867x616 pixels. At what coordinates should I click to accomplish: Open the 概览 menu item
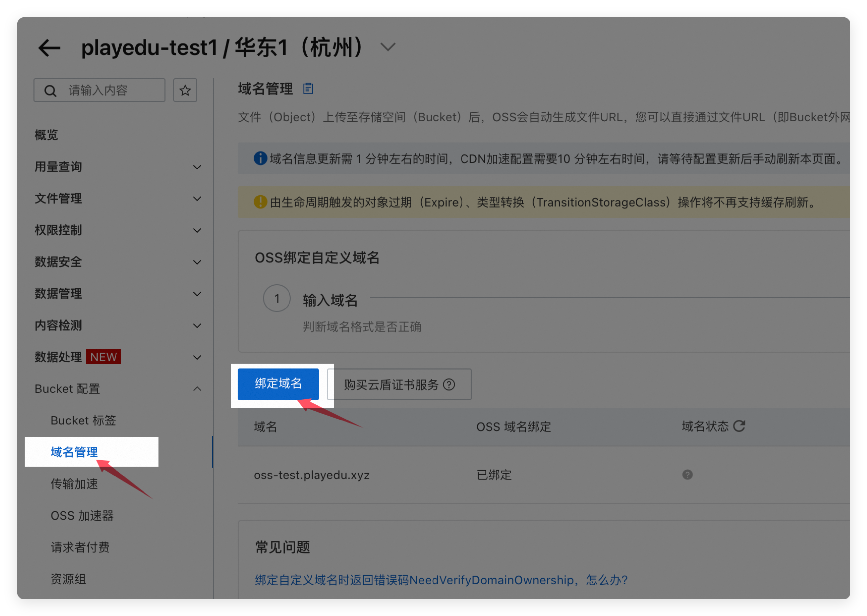click(46, 135)
